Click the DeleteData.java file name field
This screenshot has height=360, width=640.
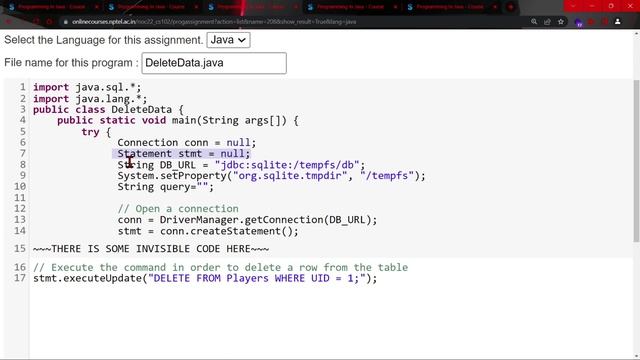(x=214, y=63)
